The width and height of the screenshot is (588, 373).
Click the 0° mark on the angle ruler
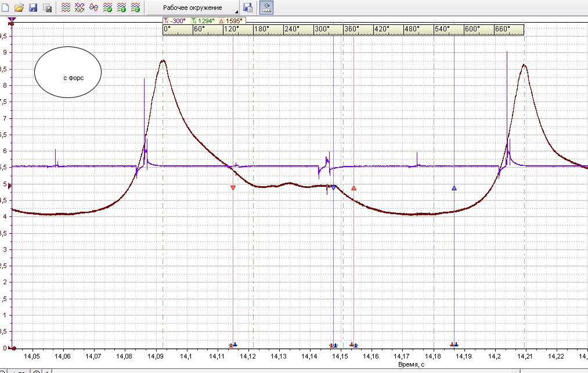click(x=167, y=29)
